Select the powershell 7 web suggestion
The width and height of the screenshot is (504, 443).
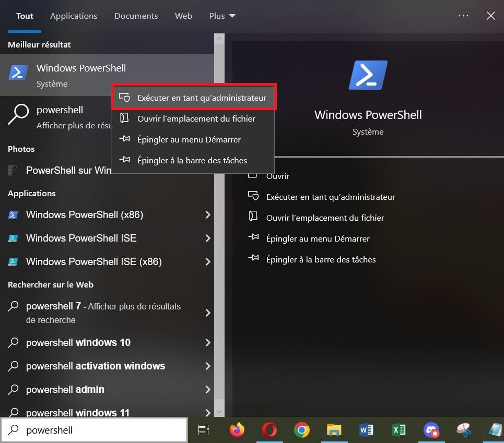click(103, 313)
